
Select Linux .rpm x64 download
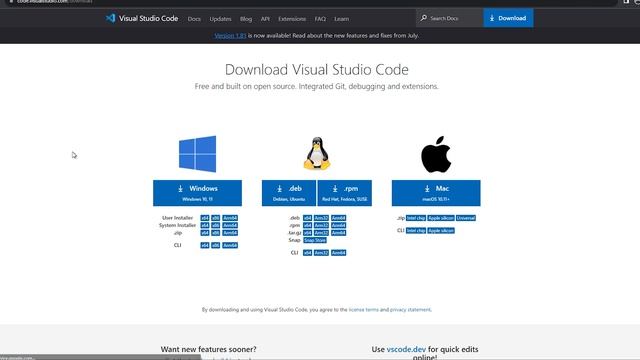[x=307, y=225]
